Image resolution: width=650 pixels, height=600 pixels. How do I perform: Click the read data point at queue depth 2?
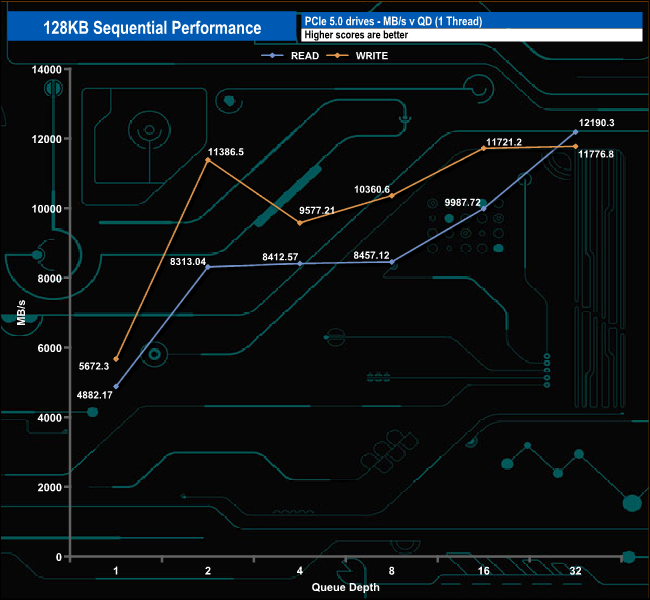(208, 267)
